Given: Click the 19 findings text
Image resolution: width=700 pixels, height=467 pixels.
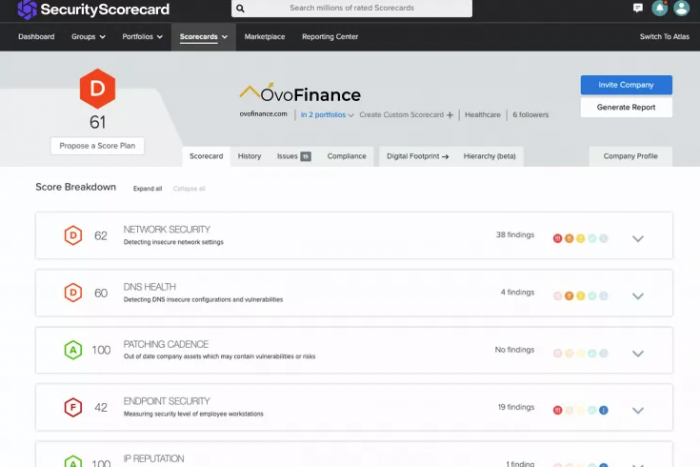Looking at the screenshot, I should 516,407.
